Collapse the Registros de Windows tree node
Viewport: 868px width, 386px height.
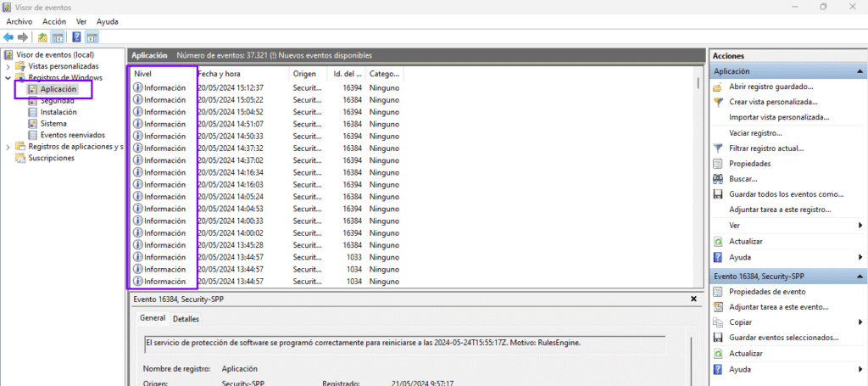[x=8, y=77]
